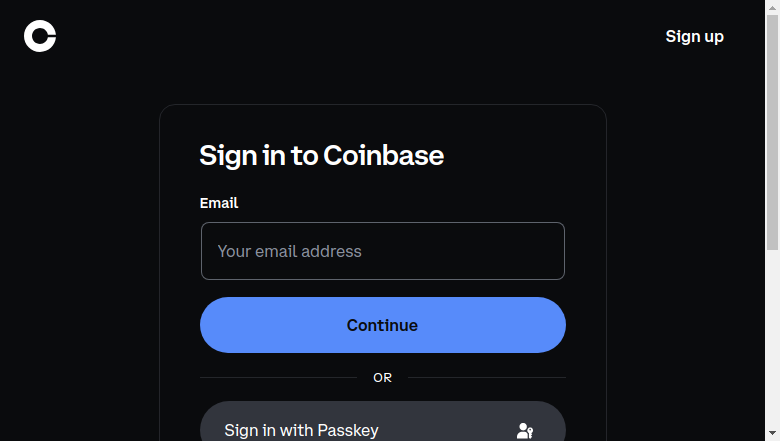
Task: Focus the Your email address field
Action: coord(383,251)
